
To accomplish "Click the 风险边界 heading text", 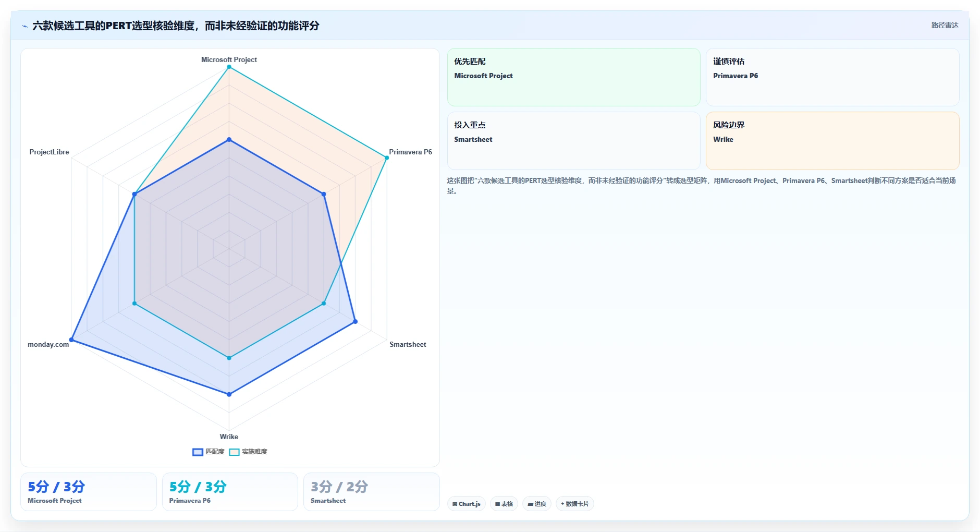I will pos(729,125).
